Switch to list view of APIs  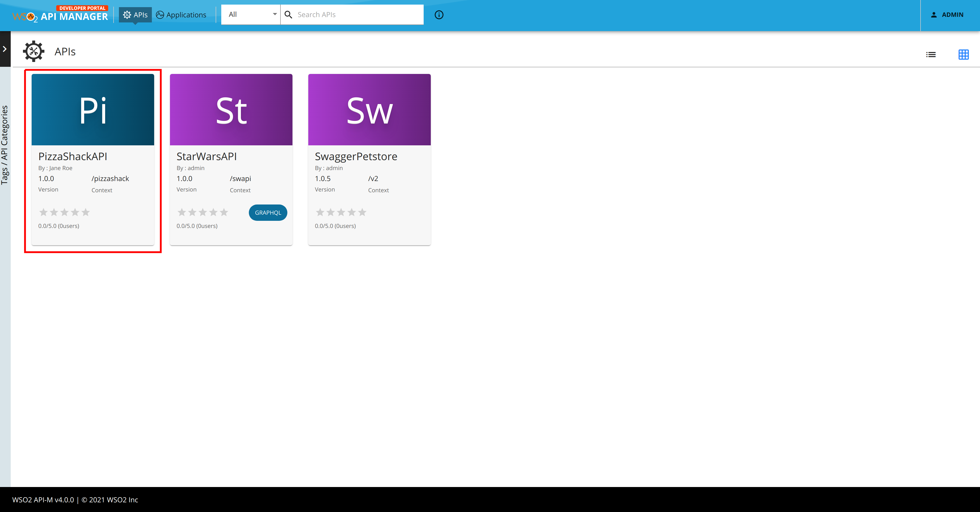coord(931,54)
